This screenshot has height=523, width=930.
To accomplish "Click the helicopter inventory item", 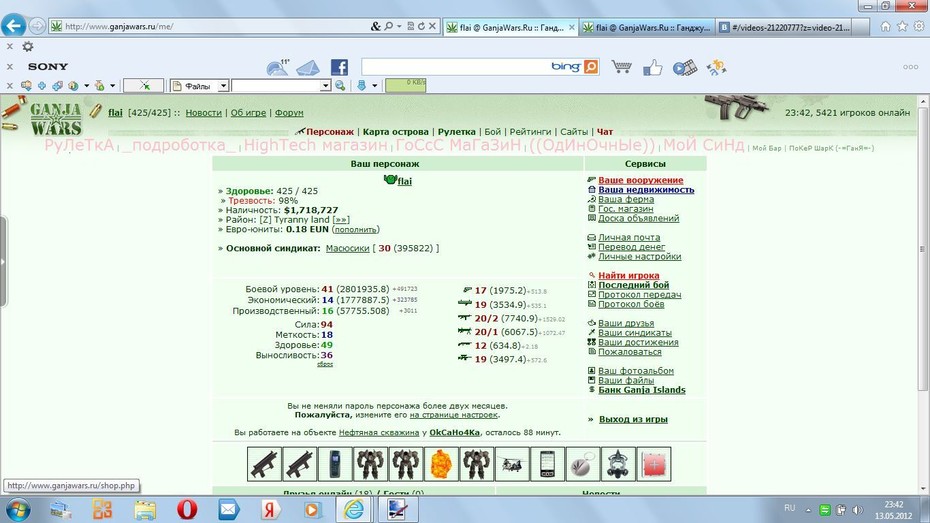I will 512,464.
